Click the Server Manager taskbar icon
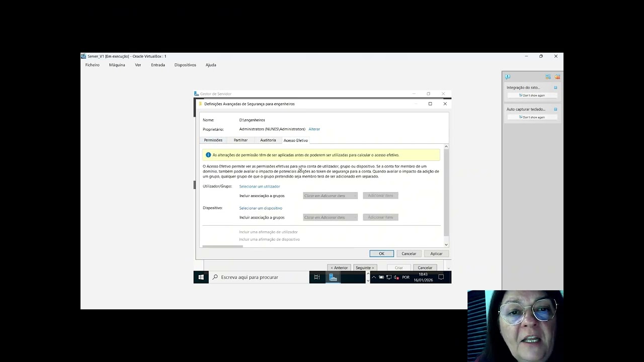The image size is (644, 362). 333,277
